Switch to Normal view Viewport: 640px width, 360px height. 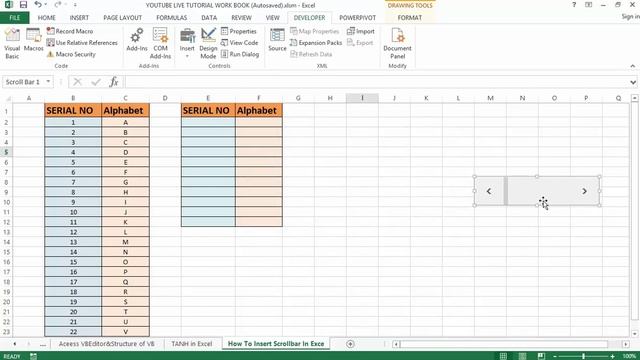click(x=503, y=356)
